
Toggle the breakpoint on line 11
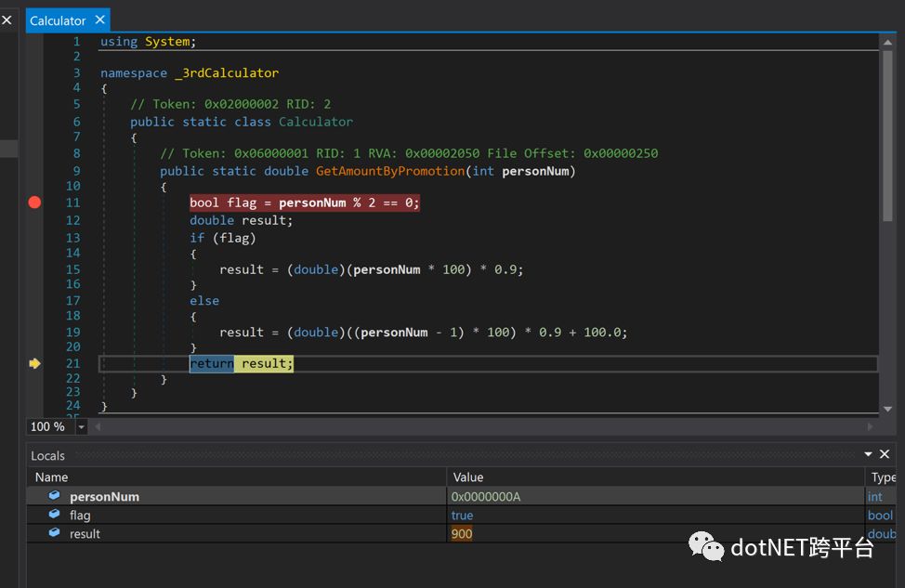click(34, 203)
